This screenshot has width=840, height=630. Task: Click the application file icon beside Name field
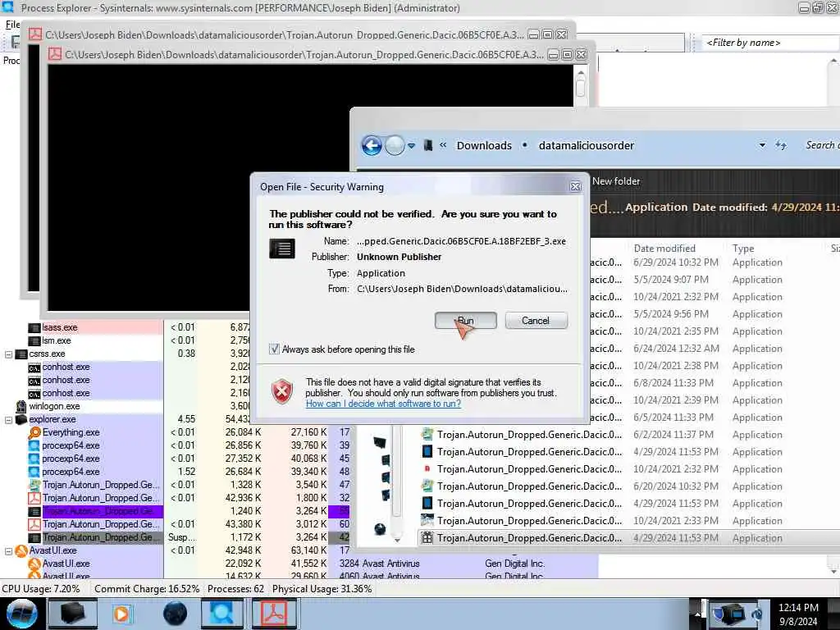282,249
